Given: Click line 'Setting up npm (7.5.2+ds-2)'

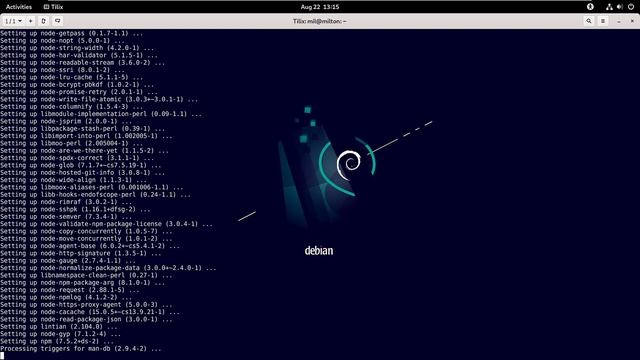Looking at the screenshot, I should 57,342.
